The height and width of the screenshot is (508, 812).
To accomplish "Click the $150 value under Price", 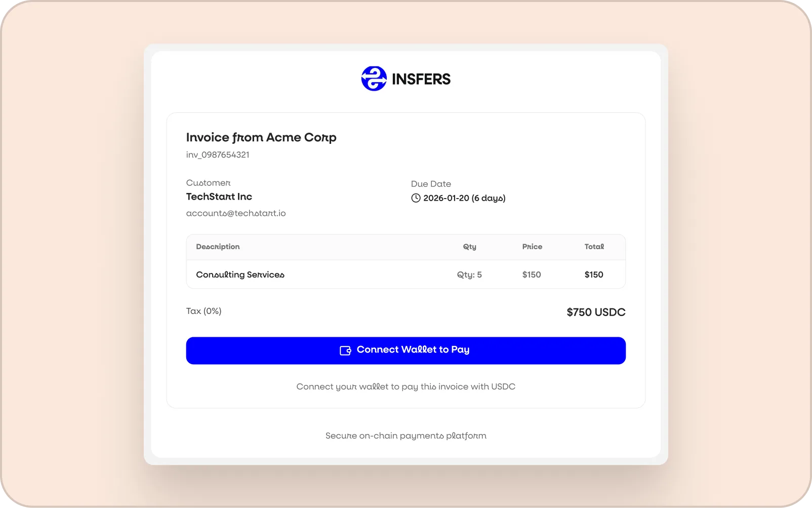I will [532, 275].
